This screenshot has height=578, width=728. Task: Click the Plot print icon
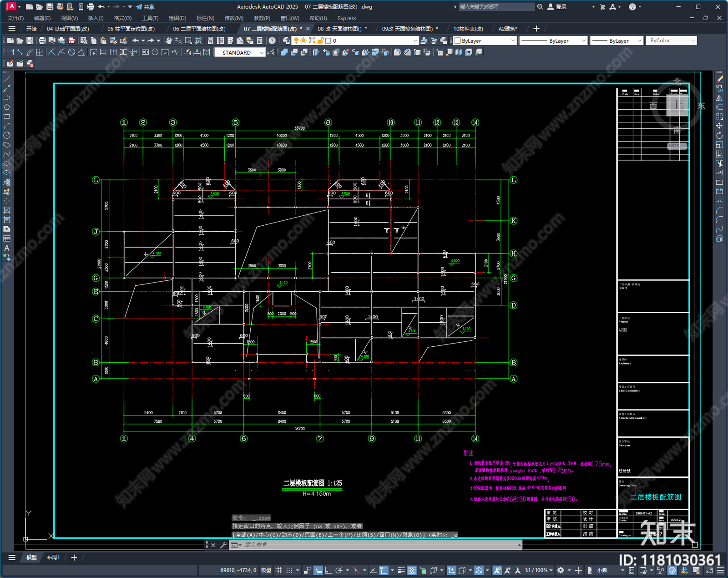point(42,41)
